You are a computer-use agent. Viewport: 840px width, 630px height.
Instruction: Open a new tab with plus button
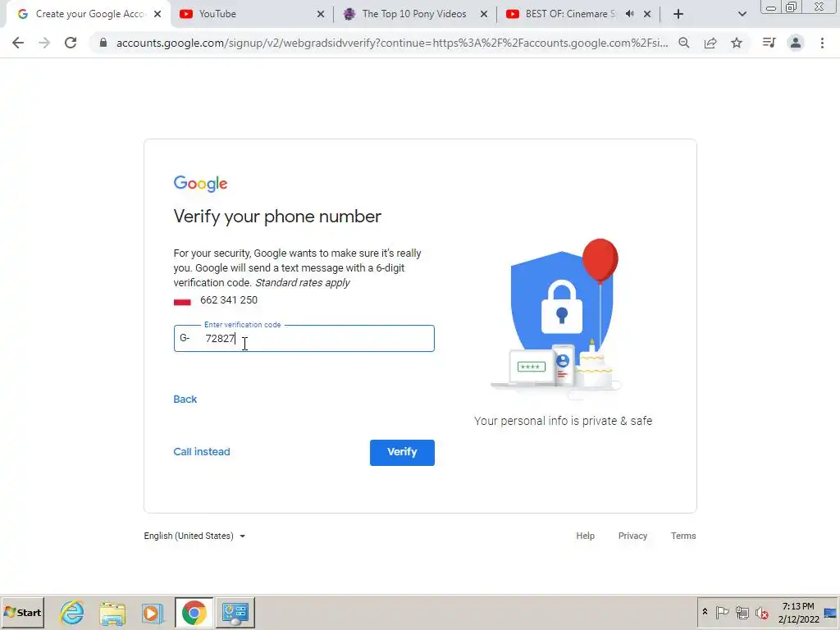[678, 14]
